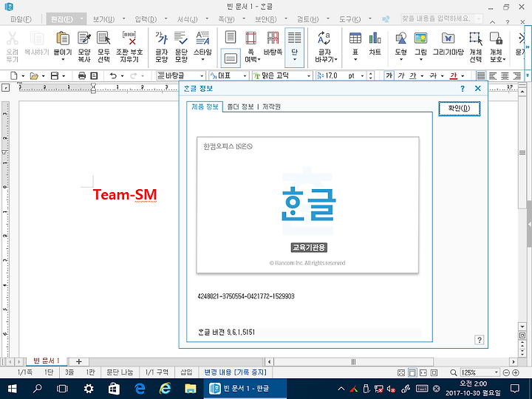The width and height of the screenshot is (532, 399).
Task: Open the 맑은 고딕 font dropdown
Action: [x=309, y=76]
